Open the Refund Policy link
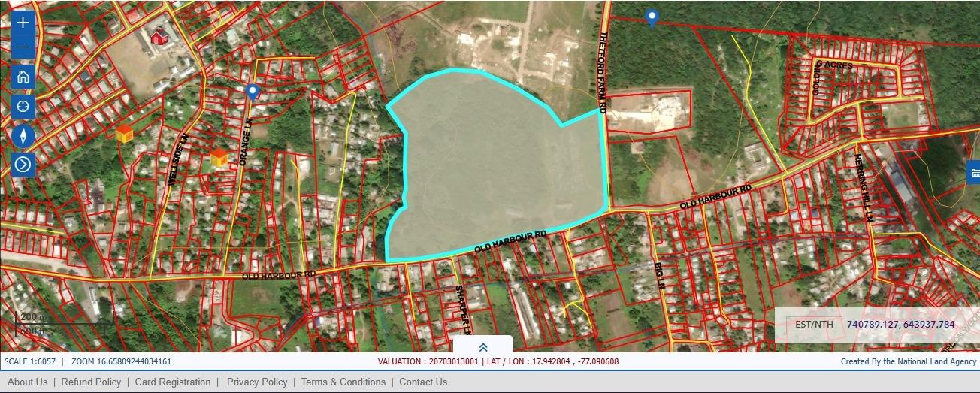 [91, 382]
